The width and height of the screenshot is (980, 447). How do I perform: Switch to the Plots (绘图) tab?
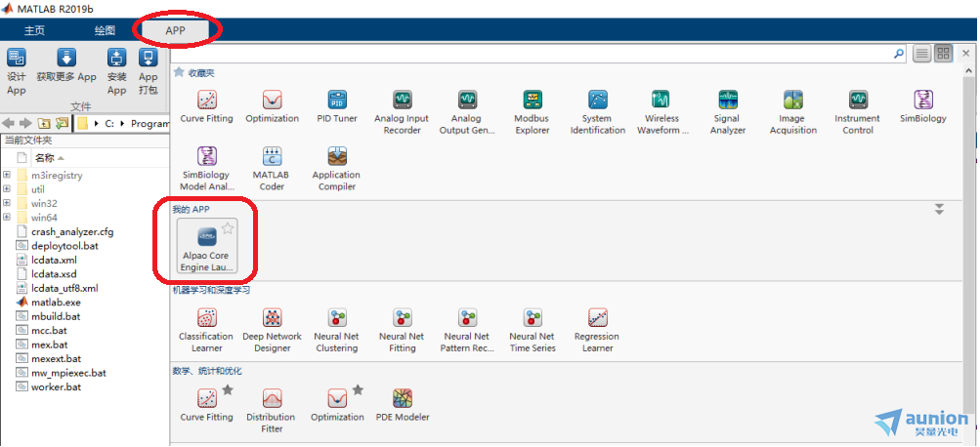click(105, 30)
